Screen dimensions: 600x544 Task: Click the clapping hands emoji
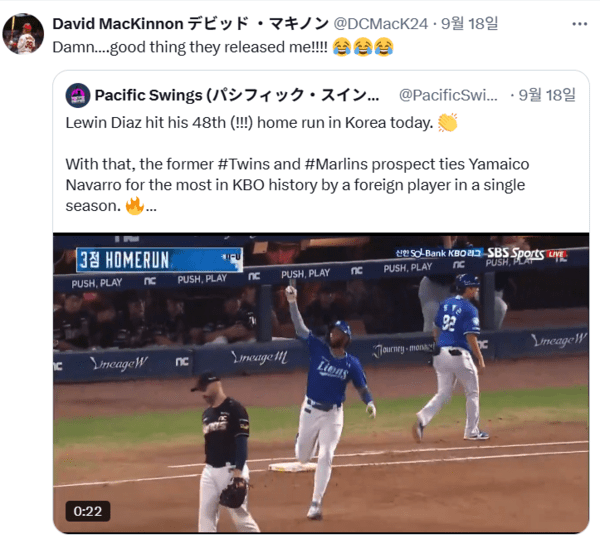coord(447,122)
